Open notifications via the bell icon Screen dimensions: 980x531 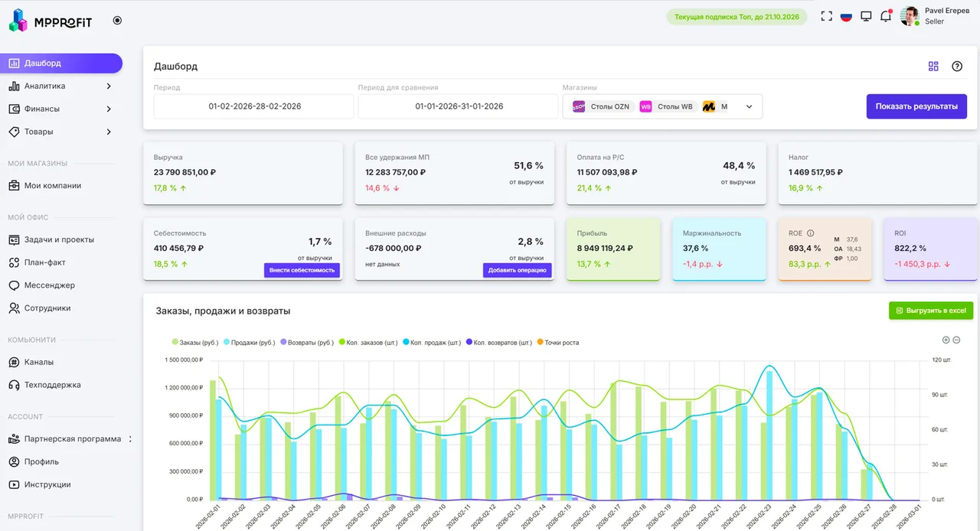coord(886,16)
